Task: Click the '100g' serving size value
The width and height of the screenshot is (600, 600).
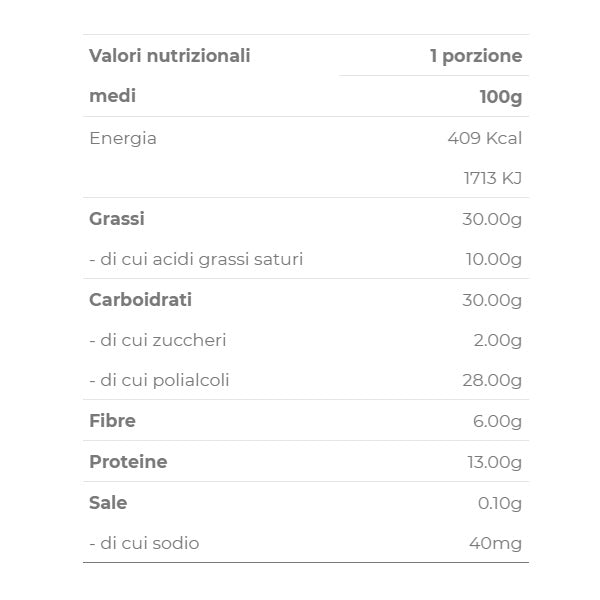Action: 501,97
